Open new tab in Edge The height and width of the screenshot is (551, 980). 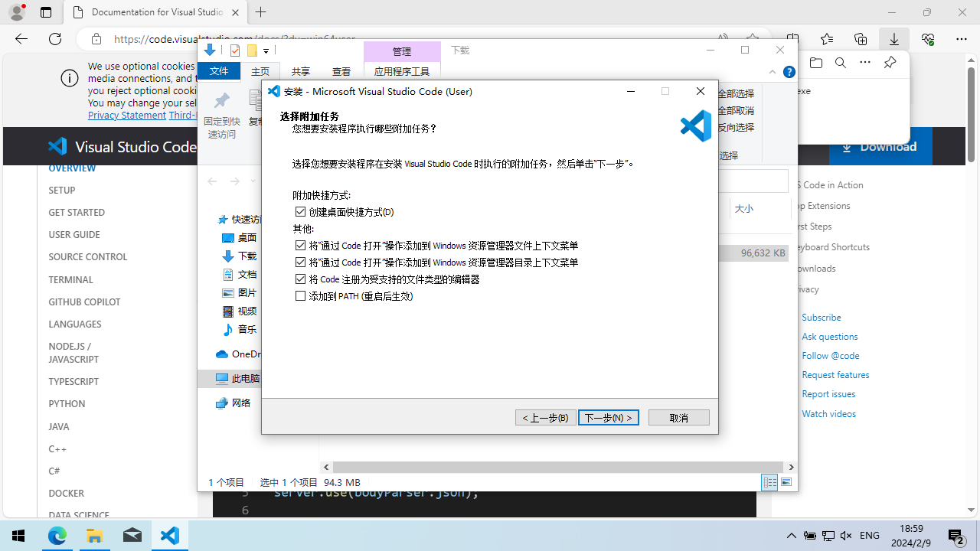[261, 12]
